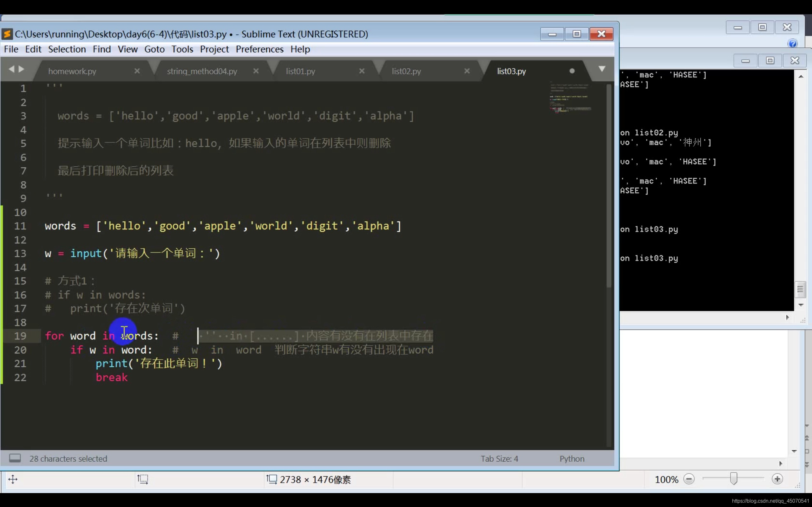Open the Python syntax selector

[572, 459]
